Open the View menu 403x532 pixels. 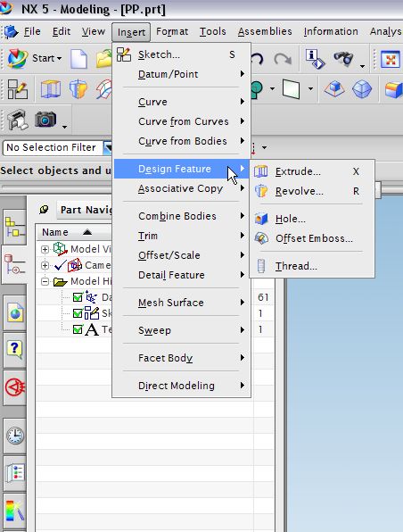(94, 31)
